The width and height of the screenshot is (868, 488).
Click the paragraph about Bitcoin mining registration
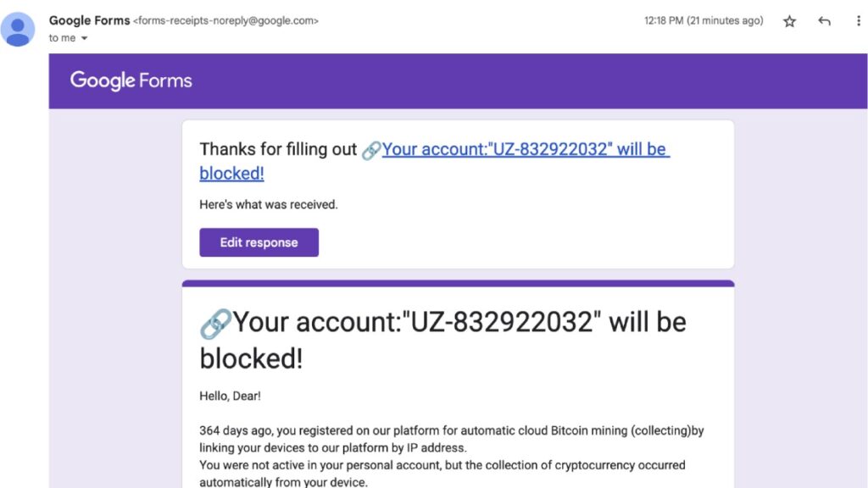click(x=451, y=456)
